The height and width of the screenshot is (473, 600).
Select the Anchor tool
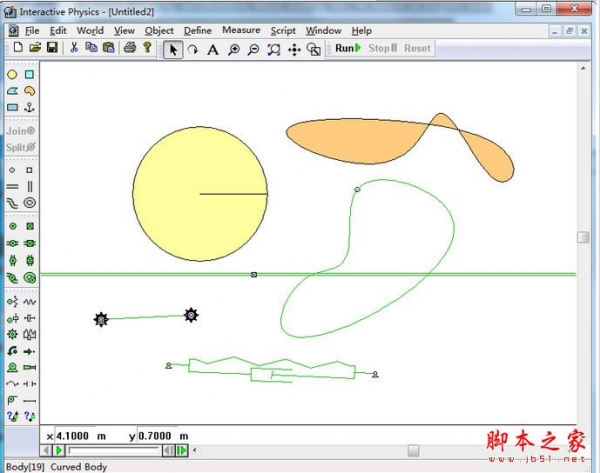click(29, 107)
